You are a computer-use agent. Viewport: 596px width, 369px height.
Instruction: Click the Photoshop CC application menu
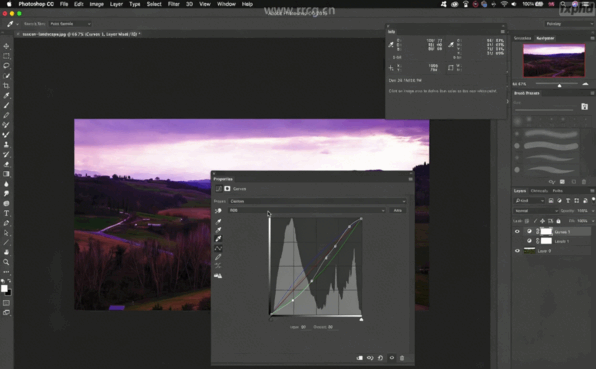point(36,4)
